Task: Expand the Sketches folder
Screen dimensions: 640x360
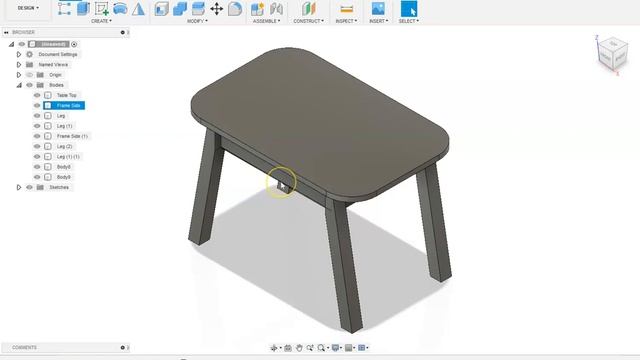Action: 19,187
